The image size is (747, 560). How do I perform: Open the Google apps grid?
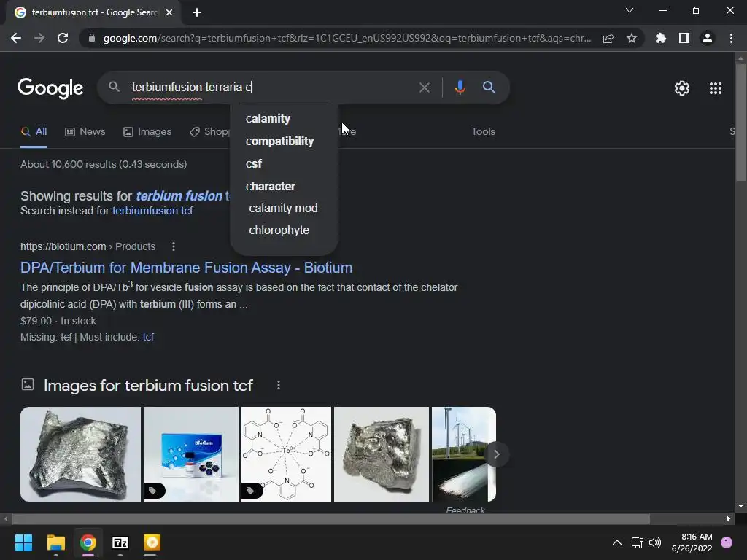pos(716,88)
